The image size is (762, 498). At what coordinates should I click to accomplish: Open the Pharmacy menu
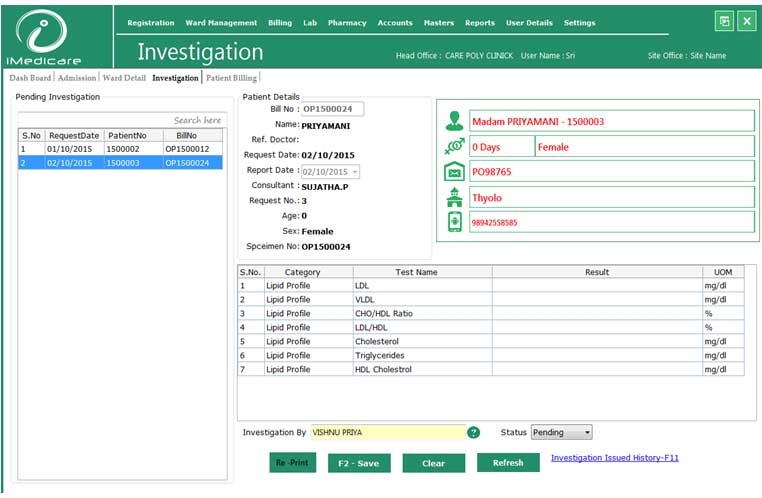coord(347,23)
